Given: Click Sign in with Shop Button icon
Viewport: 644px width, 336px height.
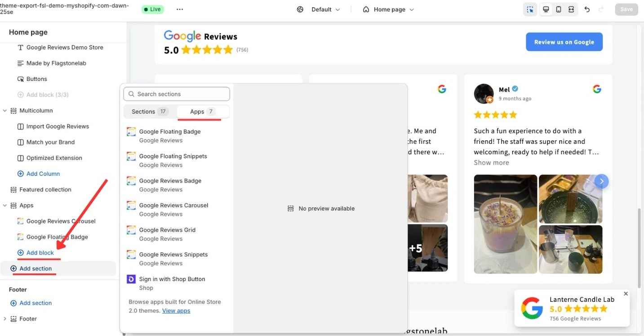Looking at the screenshot, I should tap(131, 279).
